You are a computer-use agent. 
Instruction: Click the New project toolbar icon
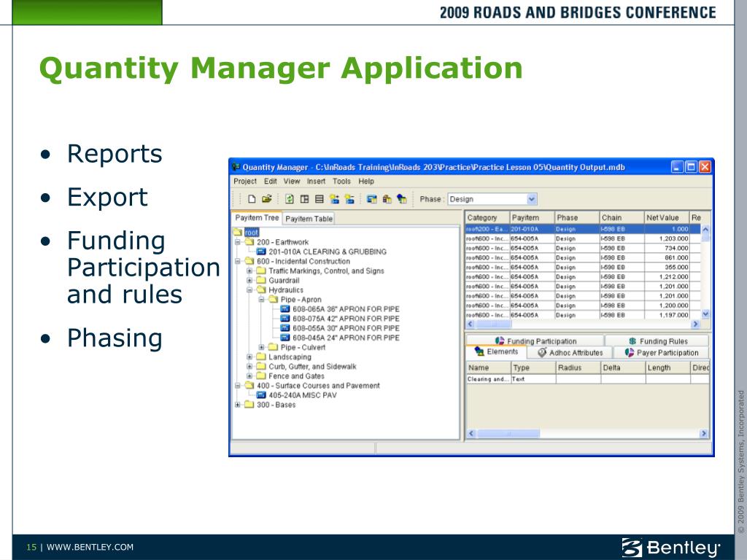(252, 199)
